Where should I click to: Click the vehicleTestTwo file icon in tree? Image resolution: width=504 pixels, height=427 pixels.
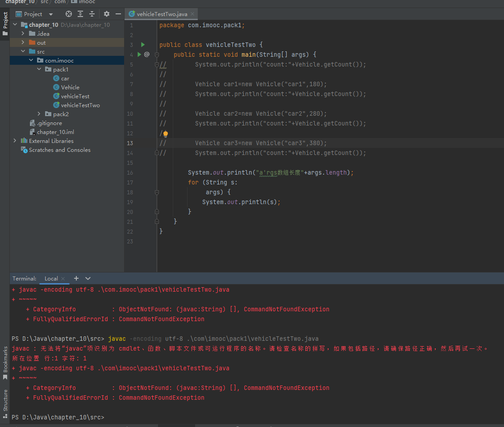[56, 105]
